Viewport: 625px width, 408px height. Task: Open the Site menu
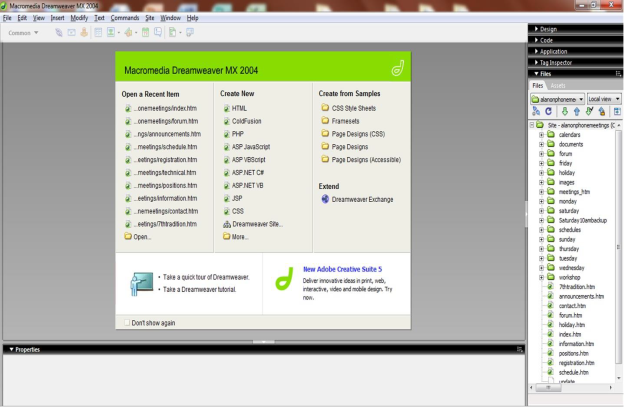click(149, 18)
